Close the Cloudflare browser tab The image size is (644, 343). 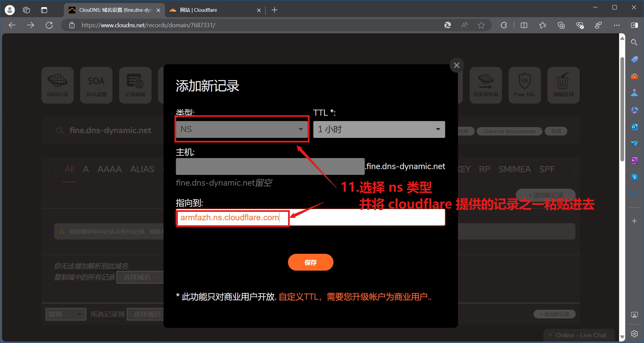pyautogui.click(x=259, y=10)
